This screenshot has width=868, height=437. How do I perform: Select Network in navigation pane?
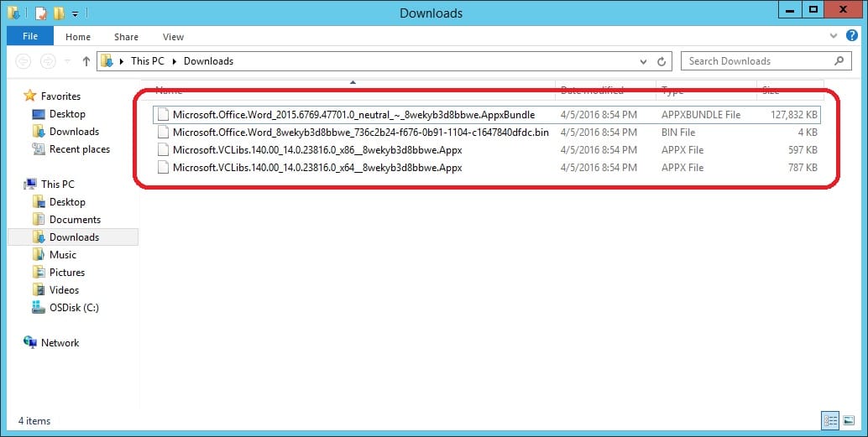click(60, 343)
